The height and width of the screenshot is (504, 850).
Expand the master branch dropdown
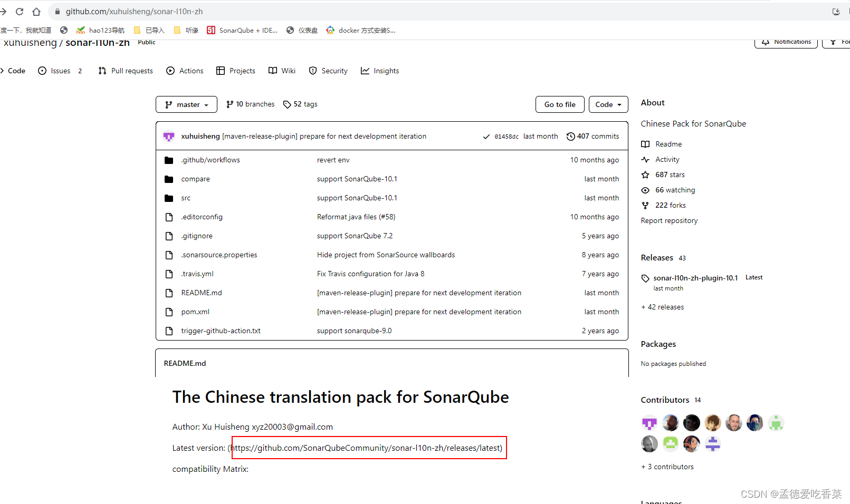tap(186, 104)
